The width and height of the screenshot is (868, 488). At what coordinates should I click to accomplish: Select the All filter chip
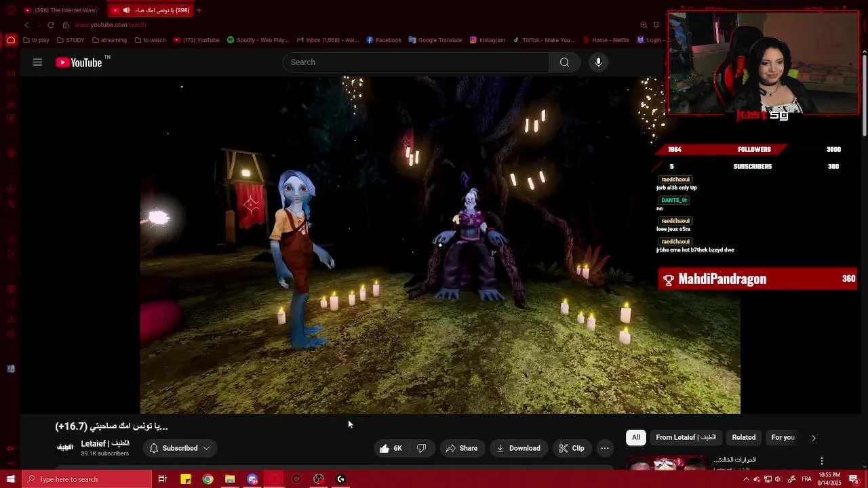636,437
